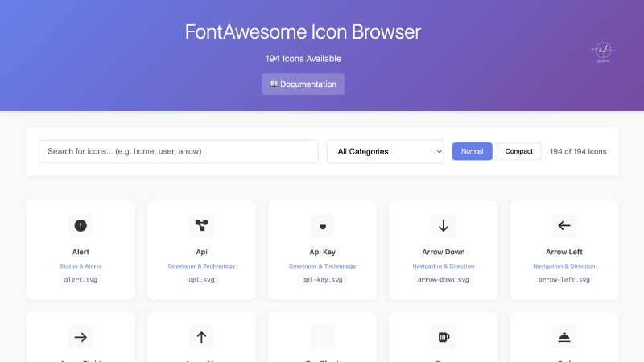Click the right arrow icon
Viewport: 644px width, 362px height.
point(80,337)
